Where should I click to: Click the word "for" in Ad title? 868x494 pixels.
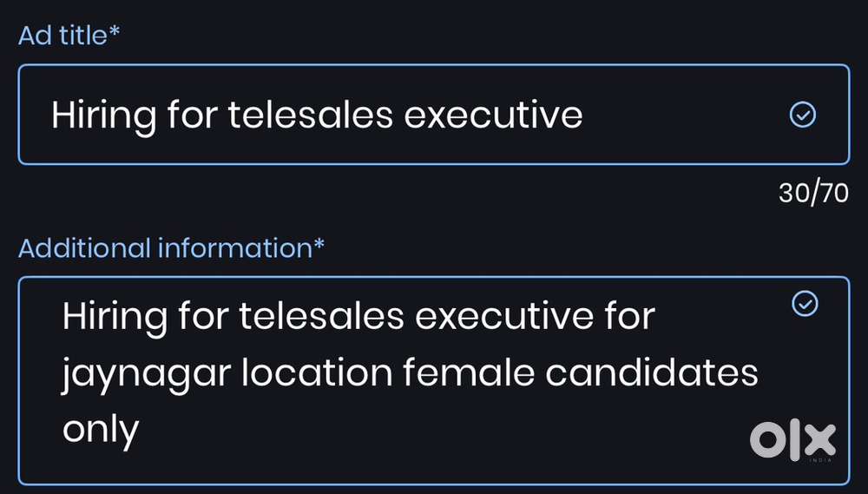point(193,115)
